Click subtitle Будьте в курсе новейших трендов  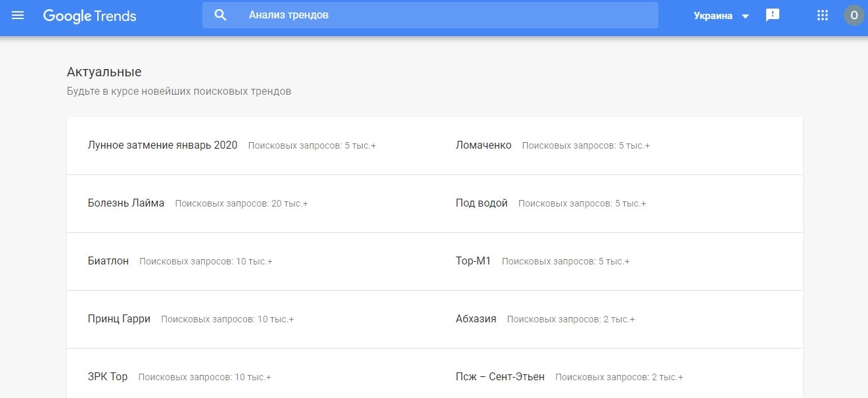(179, 91)
